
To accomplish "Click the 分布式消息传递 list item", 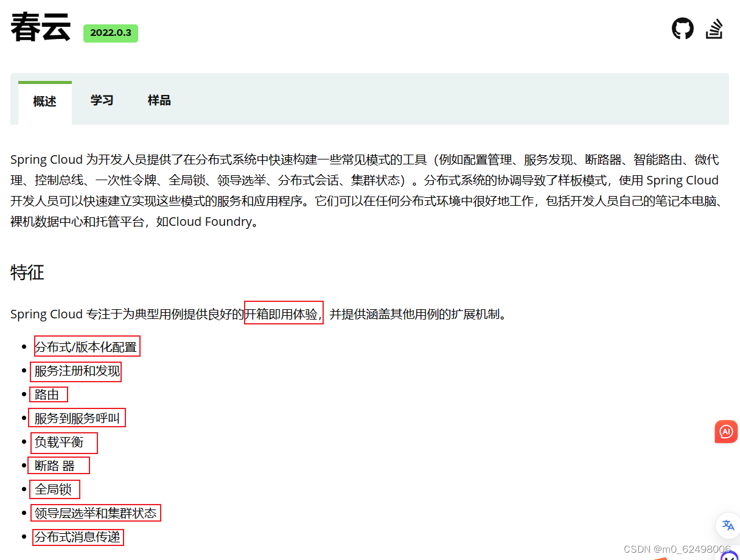I will pos(77,537).
